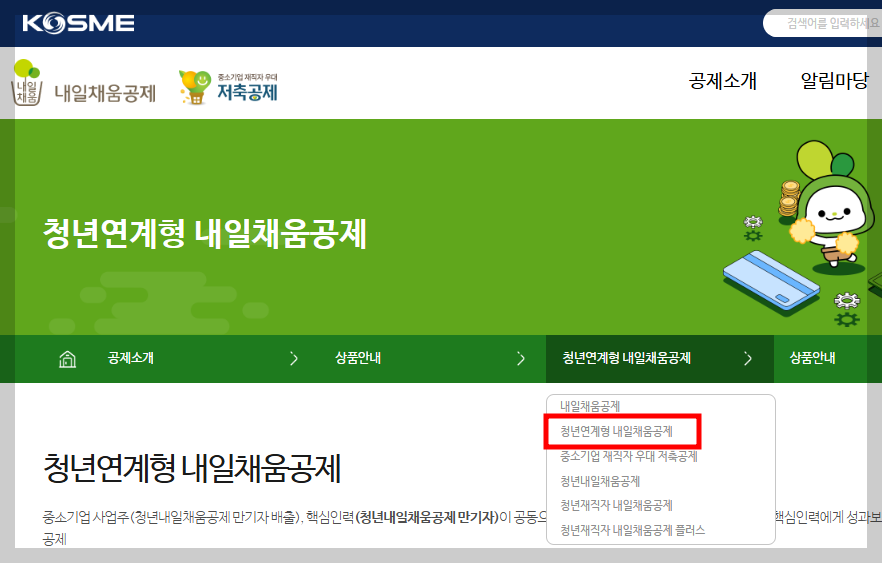
Task: Collapse the 청년연계형 내일채움공제 breadcrumb dropdown
Action: pyautogui.click(x=627, y=358)
